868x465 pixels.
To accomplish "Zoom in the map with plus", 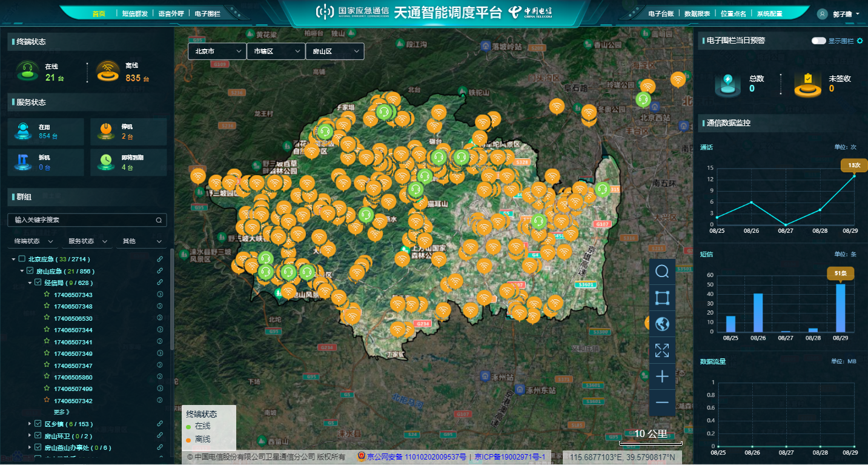I will tap(662, 376).
